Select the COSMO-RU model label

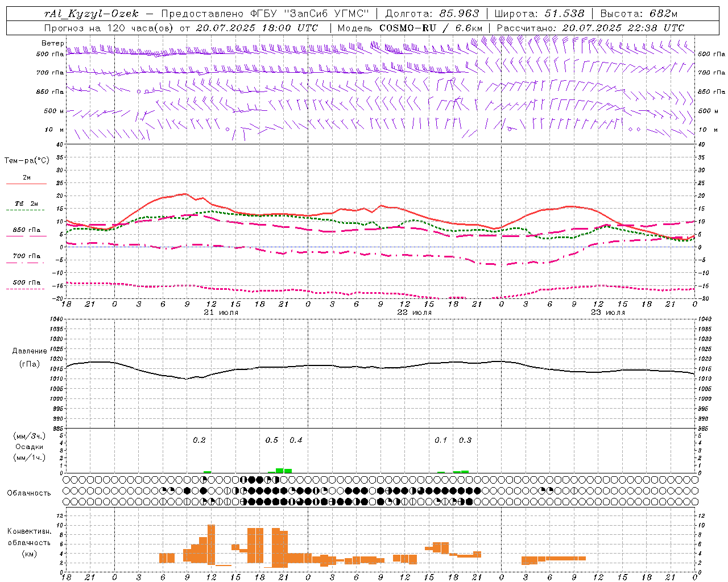(408, 28)
